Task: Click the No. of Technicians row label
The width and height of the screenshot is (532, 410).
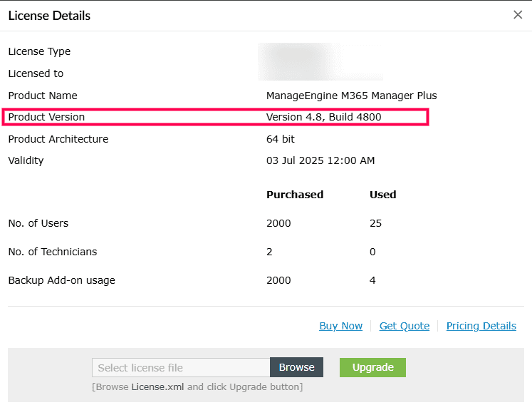Action: tap(52, 252)
